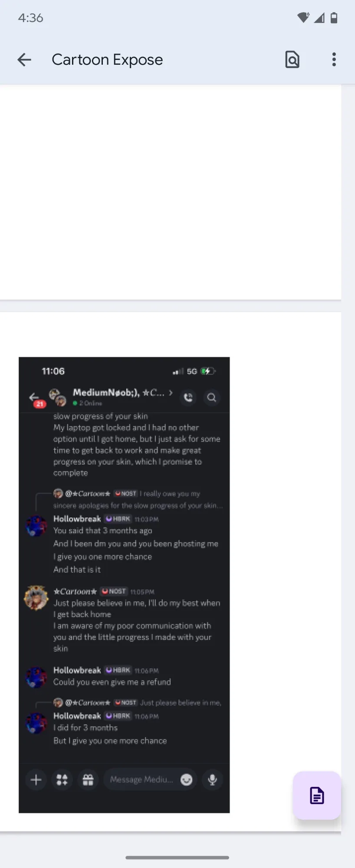Click Hollowbreak's avatar beside 'You said that'
The height and width of the screenshot is (868, 355).
click(36, 526)
